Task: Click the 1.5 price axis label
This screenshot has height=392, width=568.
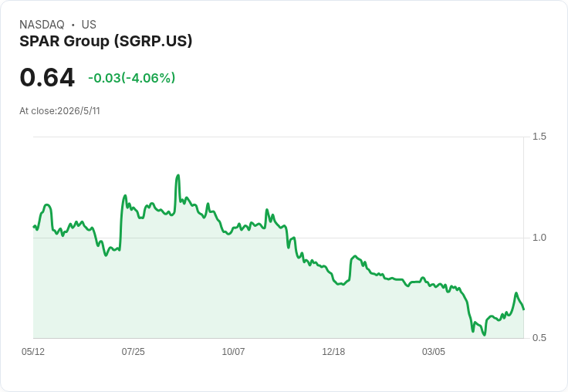Action: [539, 137]
